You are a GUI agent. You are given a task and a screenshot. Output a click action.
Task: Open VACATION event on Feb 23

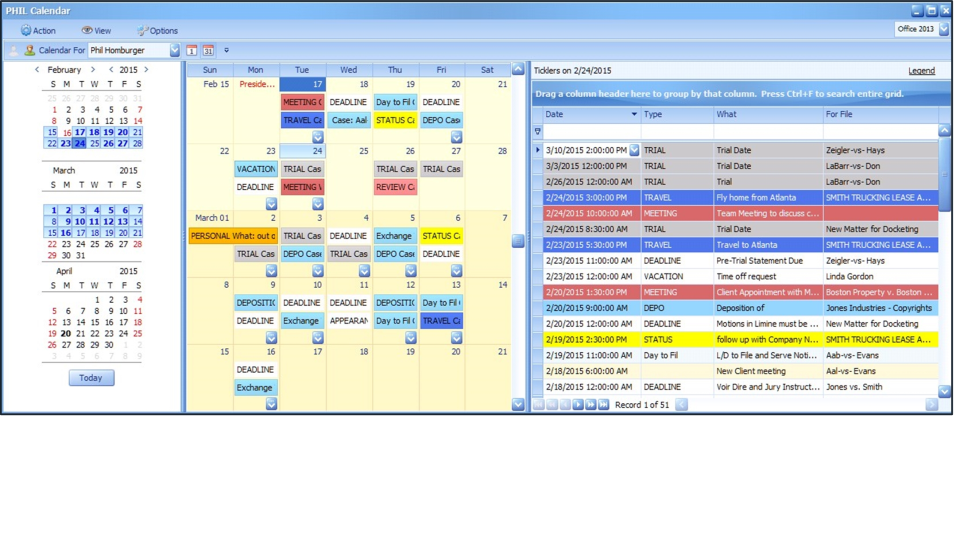pyautogui.click(x=256, y=169)
